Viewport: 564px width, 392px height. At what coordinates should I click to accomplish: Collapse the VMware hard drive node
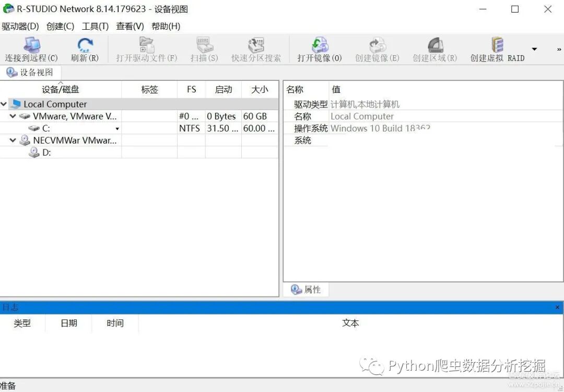point(13,116)
